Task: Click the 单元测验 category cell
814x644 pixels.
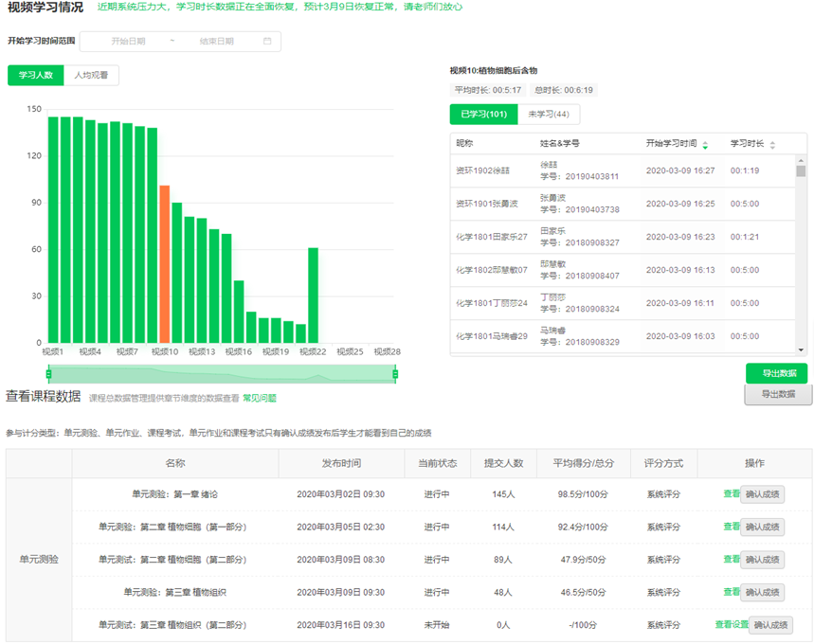Action: coord(39,560)
